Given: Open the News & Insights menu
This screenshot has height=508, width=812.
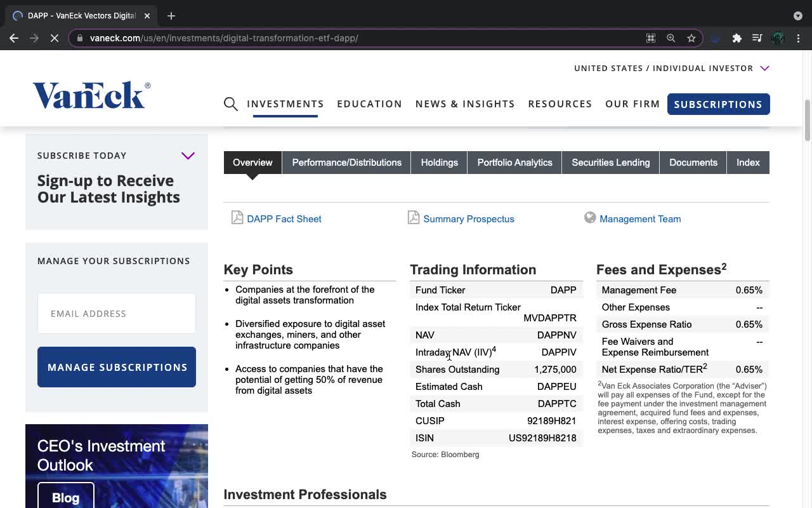Looking at the screenshot, I should point(465,104).
